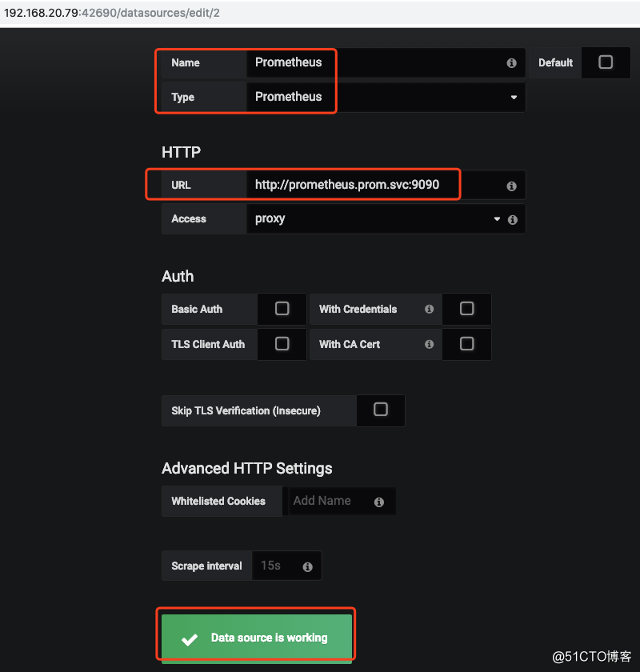Click the Advanced HTTP Settings heading
The image size is (640, 672).
pyautogui.click(x=247, y=469)
